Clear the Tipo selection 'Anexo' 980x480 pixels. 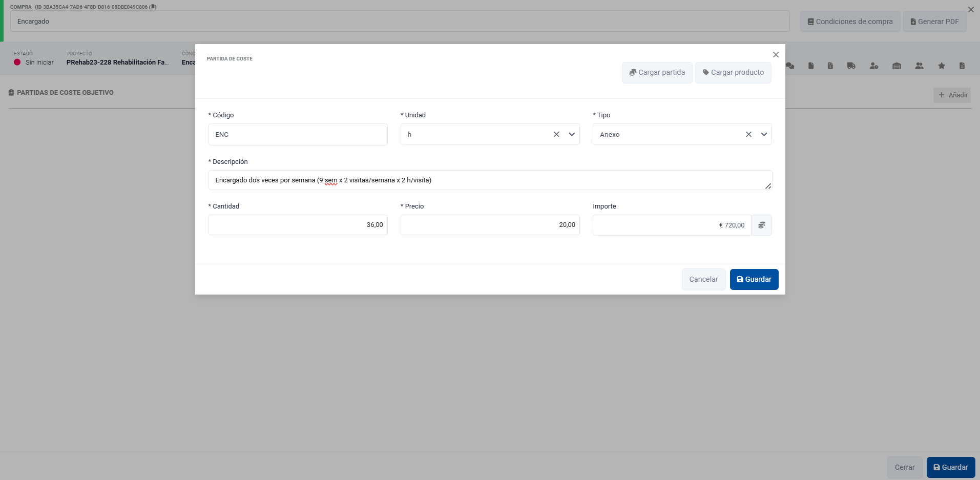click(748, 134)
